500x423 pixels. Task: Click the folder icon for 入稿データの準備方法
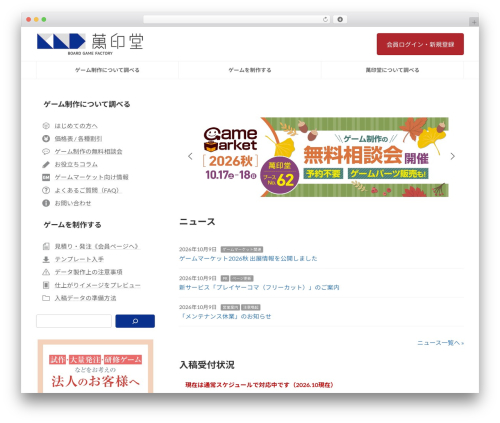coord(46,298)
